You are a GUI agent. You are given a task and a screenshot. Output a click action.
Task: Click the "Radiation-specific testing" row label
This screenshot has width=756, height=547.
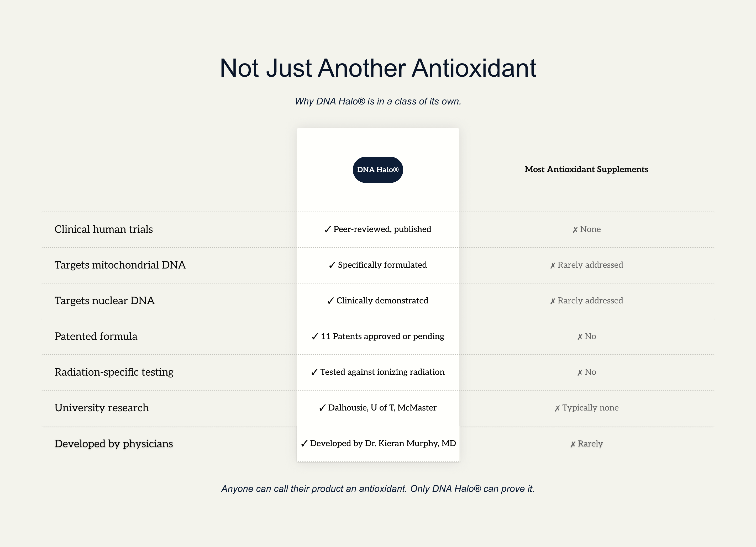coord(114,372)
